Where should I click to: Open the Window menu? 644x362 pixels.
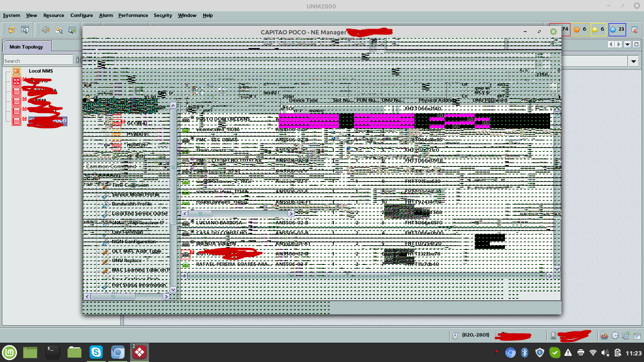187,15
